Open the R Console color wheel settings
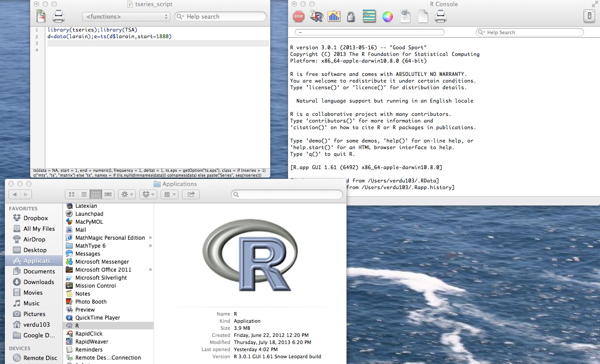600x364 pixels. pos(387,17)
